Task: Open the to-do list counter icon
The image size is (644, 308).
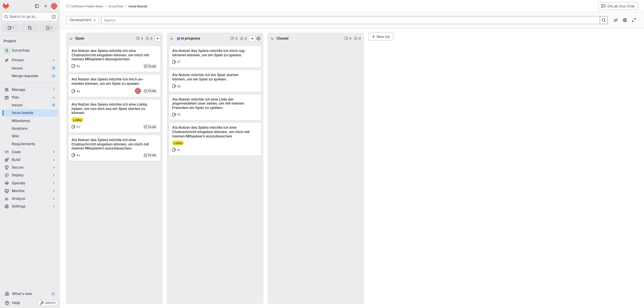Action: [49, 28]
